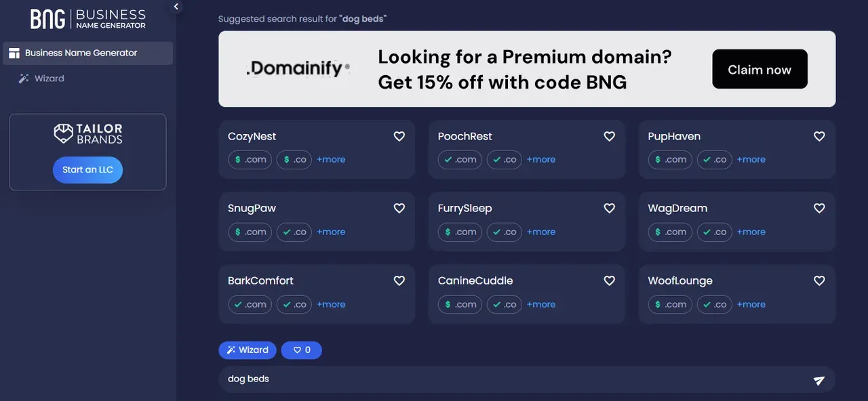Viewport: 868px width, 401px height.
Task: Click the BNG Business Name Generator logo
Action: [88, 19]
